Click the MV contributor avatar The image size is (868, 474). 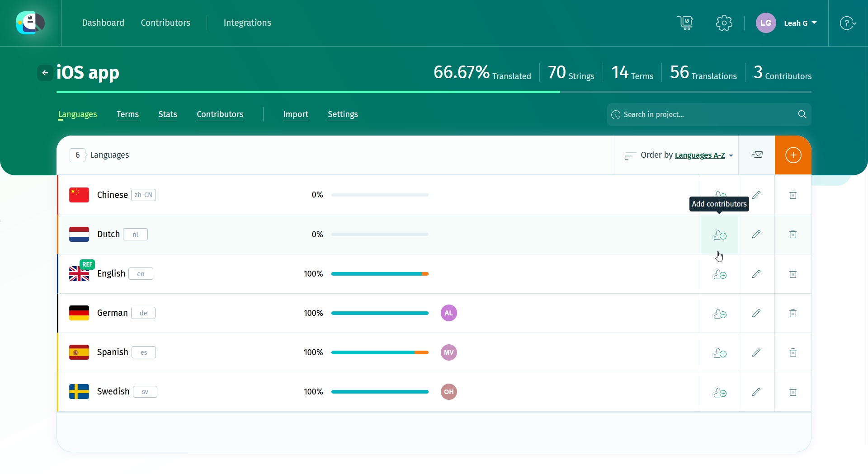(x=449, y=352)
